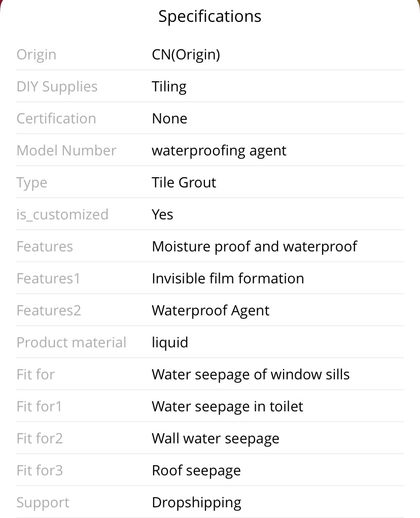Select Invisible film formation value
420x518 pixels.
[x=228, y=278]
